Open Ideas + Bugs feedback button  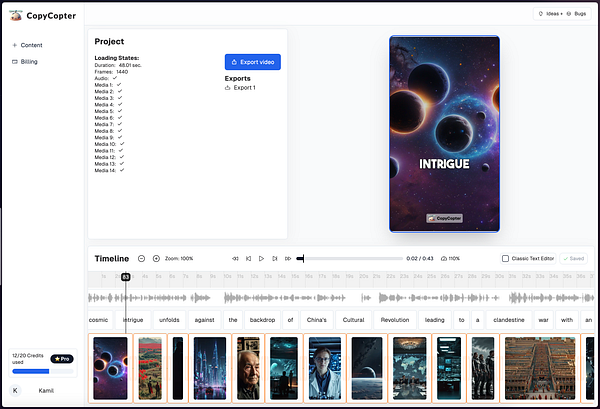coord(564,14)
